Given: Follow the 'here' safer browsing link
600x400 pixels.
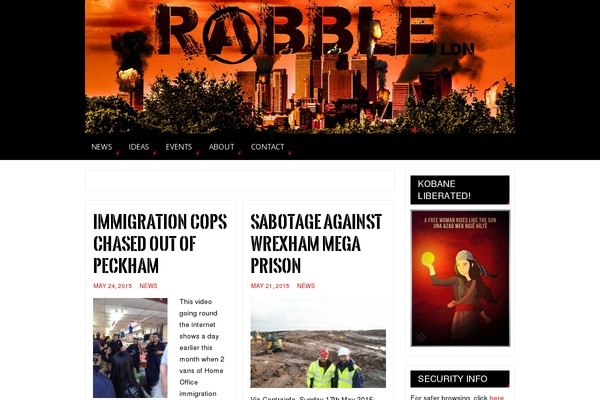Looking at the screenshot, I should tap(496, 397).
